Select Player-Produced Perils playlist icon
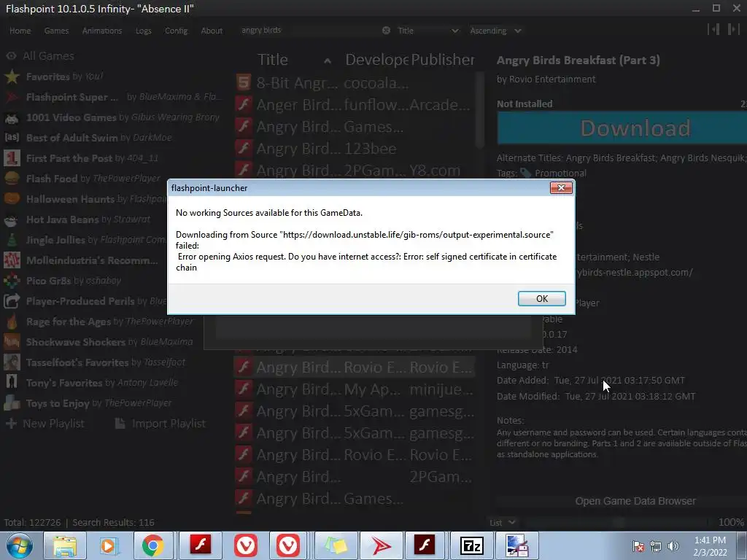This screenshot has height=560, width=747. pyautogui.click(x=12, y=301)
